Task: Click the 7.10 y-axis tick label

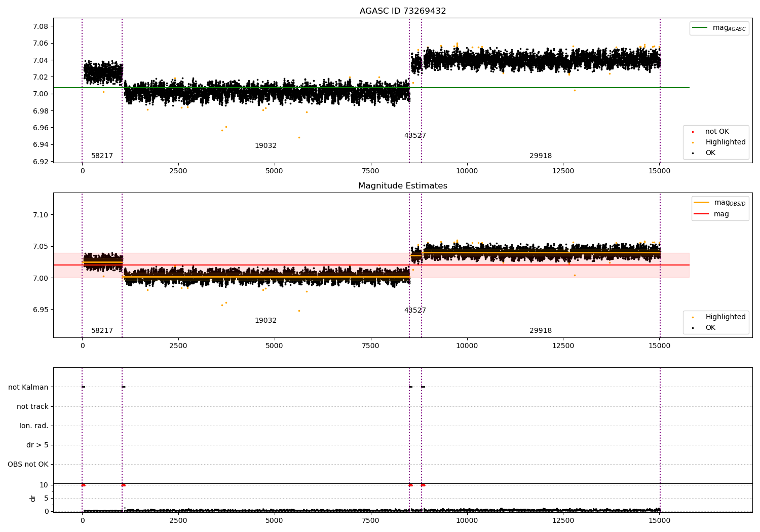Action: (x=41, y=215)
